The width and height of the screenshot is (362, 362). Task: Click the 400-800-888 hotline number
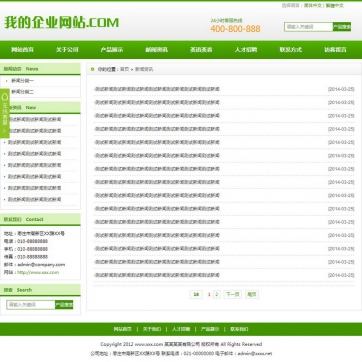pyautogui.click(x=235, y=29)
